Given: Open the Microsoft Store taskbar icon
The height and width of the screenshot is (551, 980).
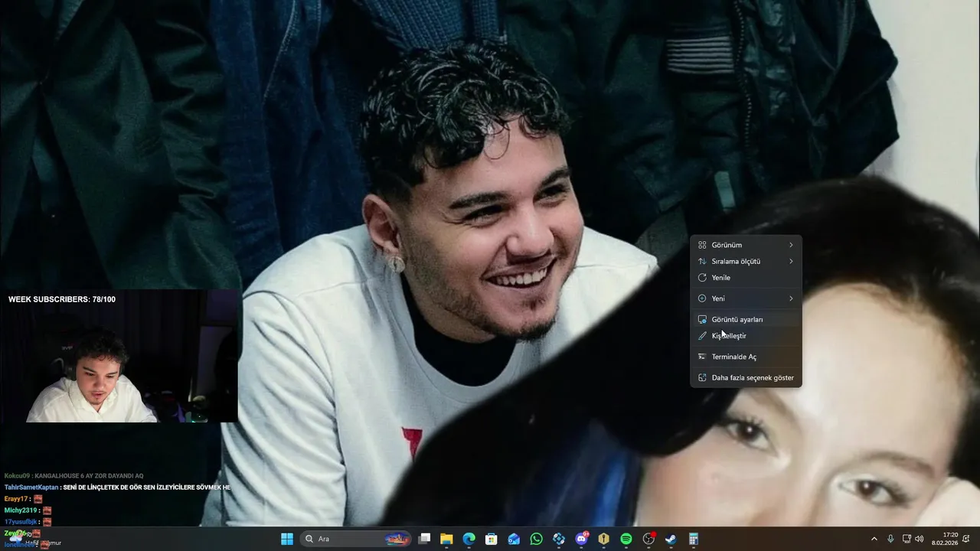Looking at the screenshot, I should pos(492,539).
